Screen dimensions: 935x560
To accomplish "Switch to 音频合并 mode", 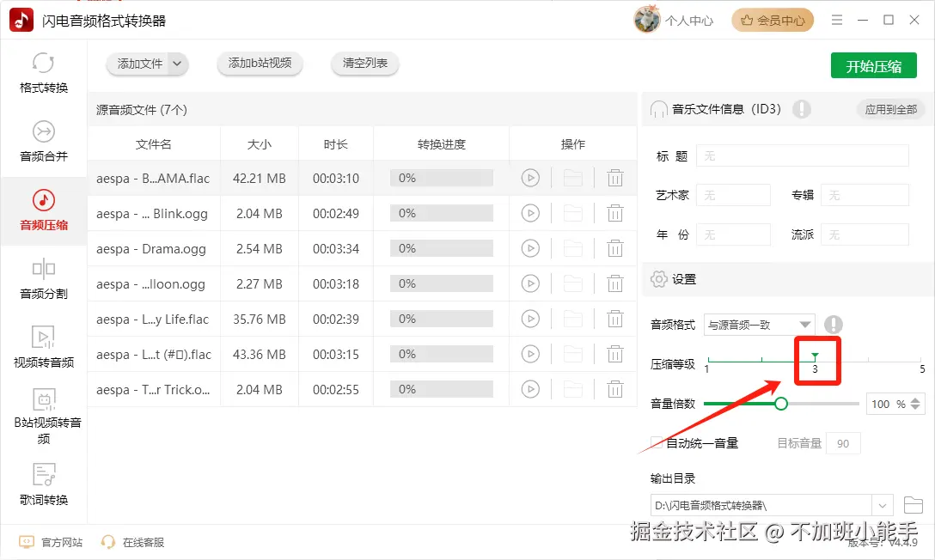I will click(44, 142).
